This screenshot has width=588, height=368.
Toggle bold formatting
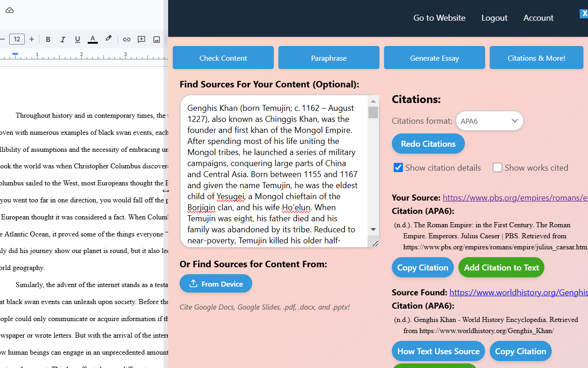pos(48,39)
